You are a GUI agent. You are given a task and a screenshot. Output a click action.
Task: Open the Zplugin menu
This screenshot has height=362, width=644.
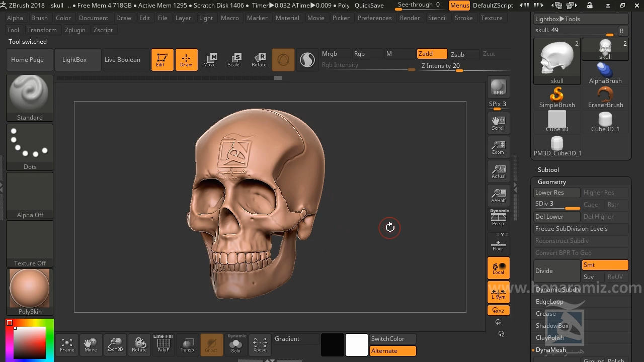tap(75, 30)
